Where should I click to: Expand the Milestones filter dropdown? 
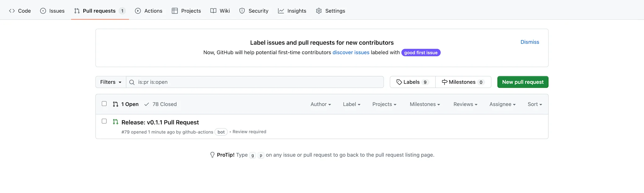point(425,104)
